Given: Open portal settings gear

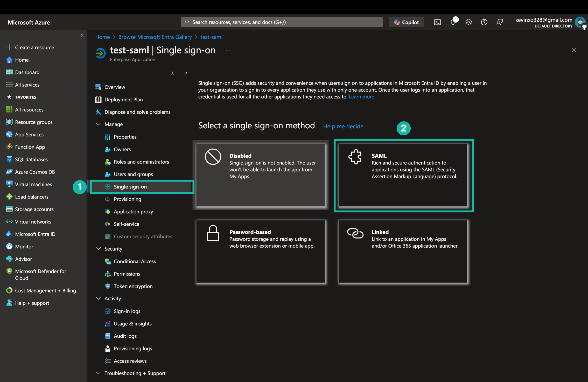Looking at the screenshot, I should [x=468, y=22].
